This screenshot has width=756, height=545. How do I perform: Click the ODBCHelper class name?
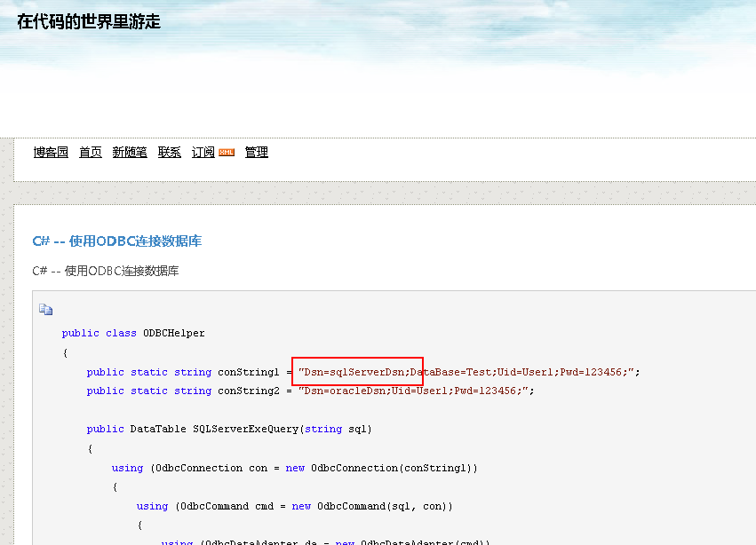[x=174, y=334]
